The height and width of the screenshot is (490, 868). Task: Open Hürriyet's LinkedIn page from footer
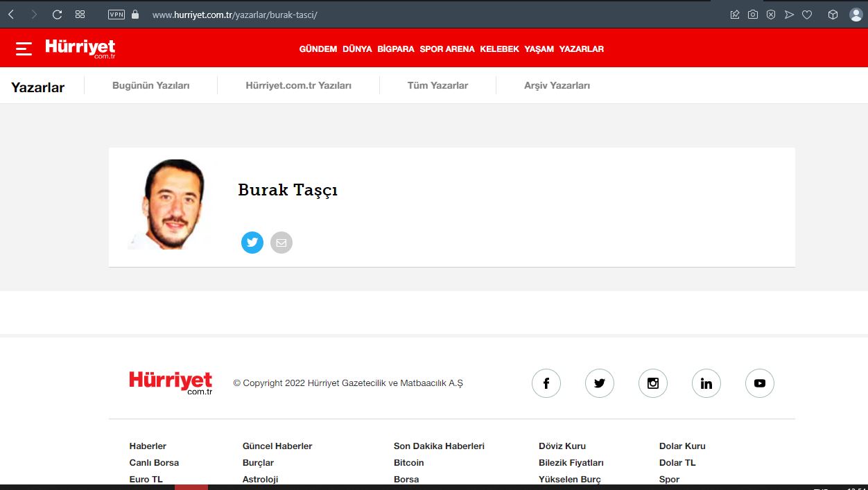coord(706,383)
